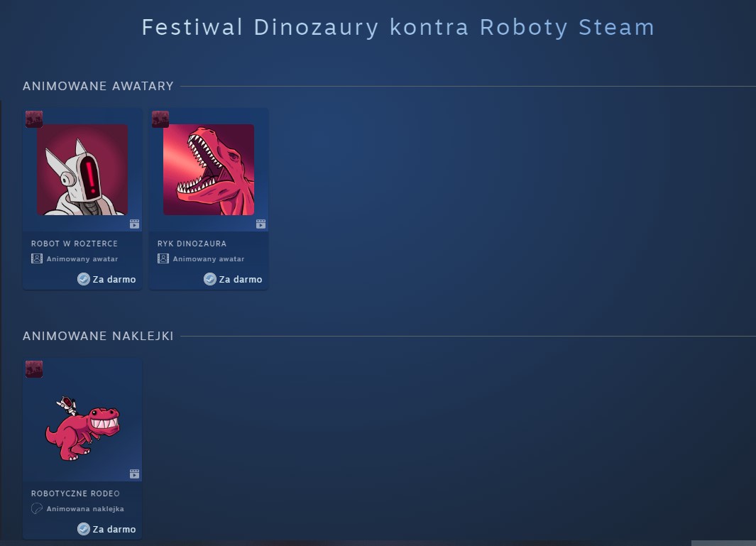Open the roaring dinosaur avatar image
The height and width of the screenshot is (546, 756).
[x=209, y=170]
